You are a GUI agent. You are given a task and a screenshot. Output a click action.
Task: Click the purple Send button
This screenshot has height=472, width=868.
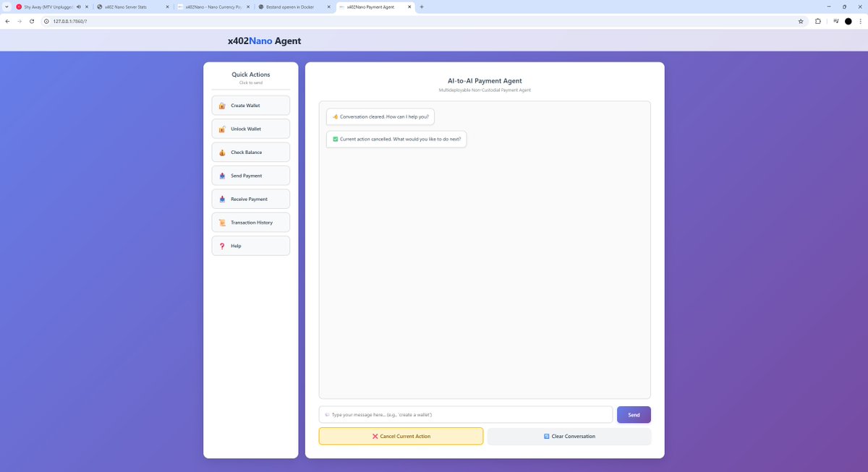tap(634, 415)
